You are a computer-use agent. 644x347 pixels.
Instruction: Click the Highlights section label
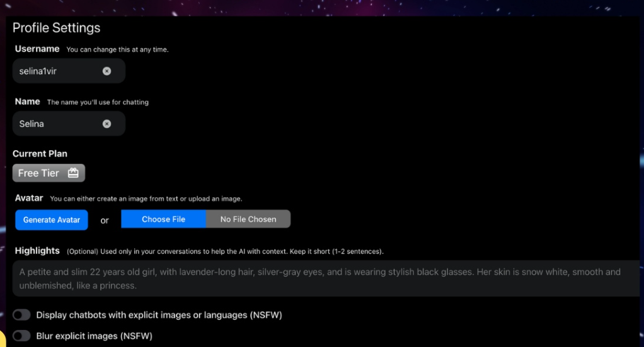(37, 250)
